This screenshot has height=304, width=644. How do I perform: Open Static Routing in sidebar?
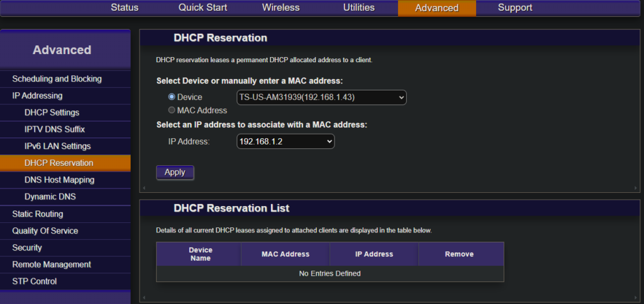[x=37, y=214]
